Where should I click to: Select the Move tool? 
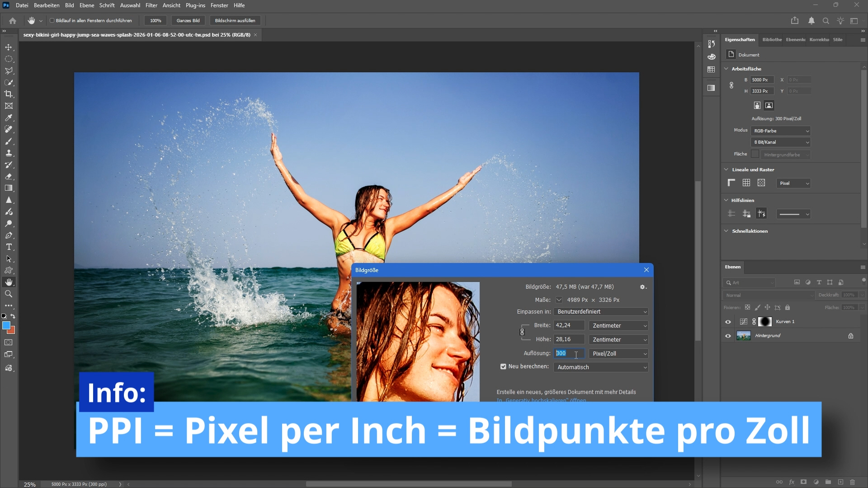pos(9,47)
